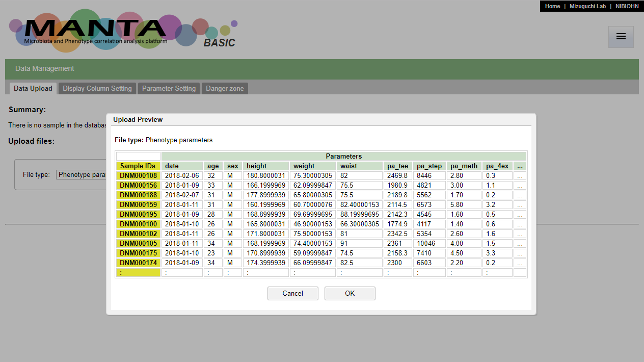Confirm upload with the OK button
The image size is (644, 362).
point(350,293)
